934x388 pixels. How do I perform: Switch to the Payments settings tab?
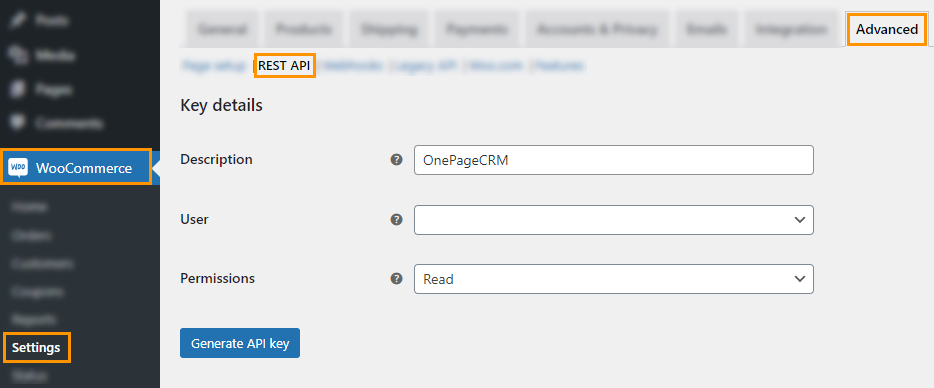[x=477, y=29]
